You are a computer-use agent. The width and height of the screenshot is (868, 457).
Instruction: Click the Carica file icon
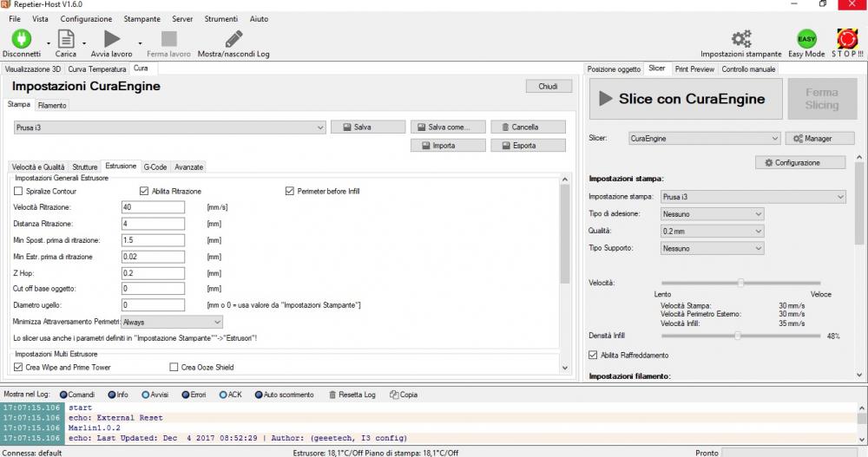[65, 39]
